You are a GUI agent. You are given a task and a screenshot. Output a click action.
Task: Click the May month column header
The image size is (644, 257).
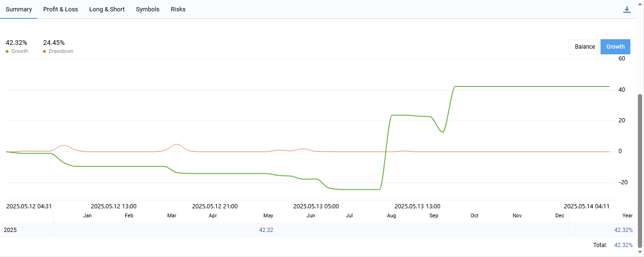pyautogui.click(x=268, y=215)
